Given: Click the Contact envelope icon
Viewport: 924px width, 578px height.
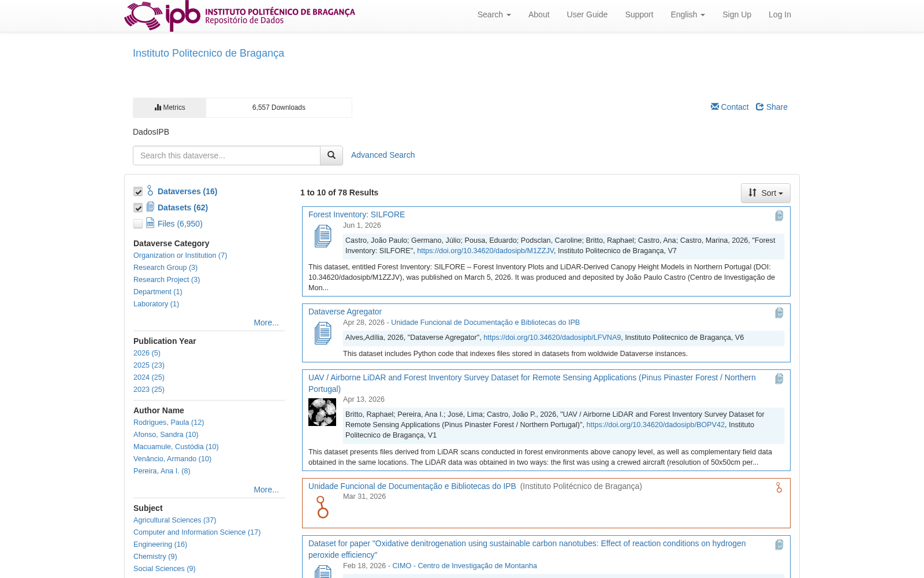Looking at the screenshot, I should [x=715, y=106].
